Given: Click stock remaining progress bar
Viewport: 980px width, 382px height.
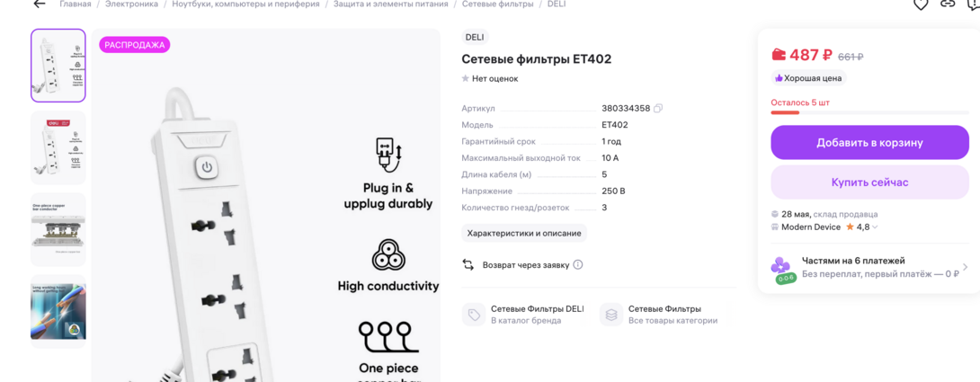Looking at the screenshot, I should point(869,112).
